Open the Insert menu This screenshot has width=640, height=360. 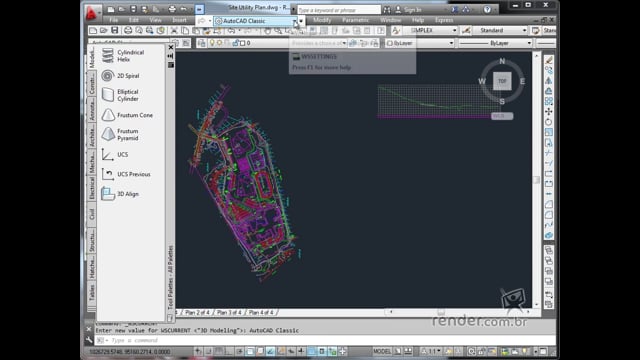point(179,20)
